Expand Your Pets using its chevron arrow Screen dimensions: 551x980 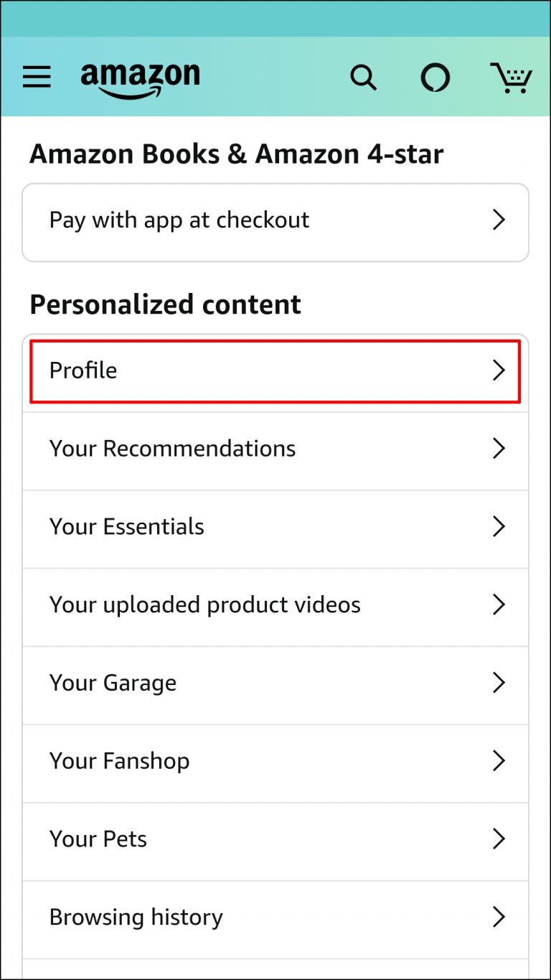point(499,839)
